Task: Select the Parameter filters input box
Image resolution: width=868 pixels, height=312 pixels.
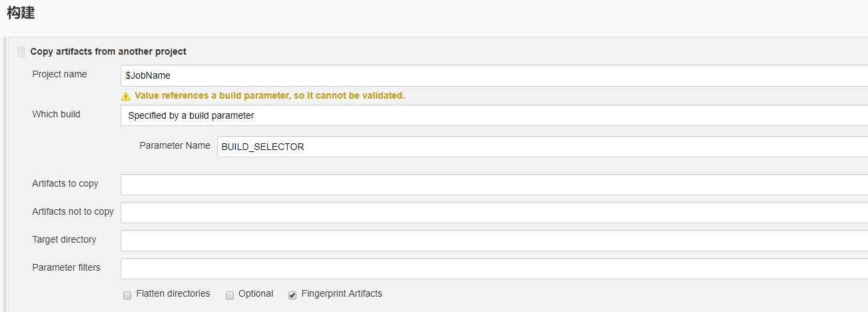Action: click(x=494, y=269)
